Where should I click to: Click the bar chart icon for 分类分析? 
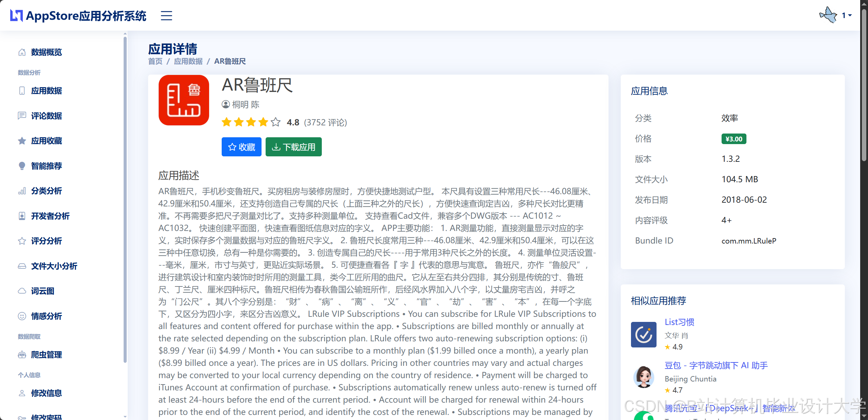pos(22,191)
